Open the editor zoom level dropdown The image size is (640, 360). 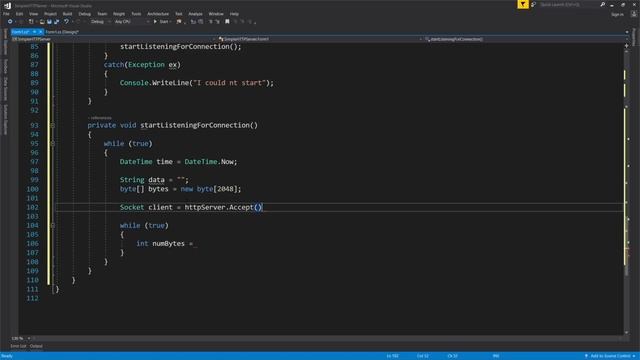point(21,338)
